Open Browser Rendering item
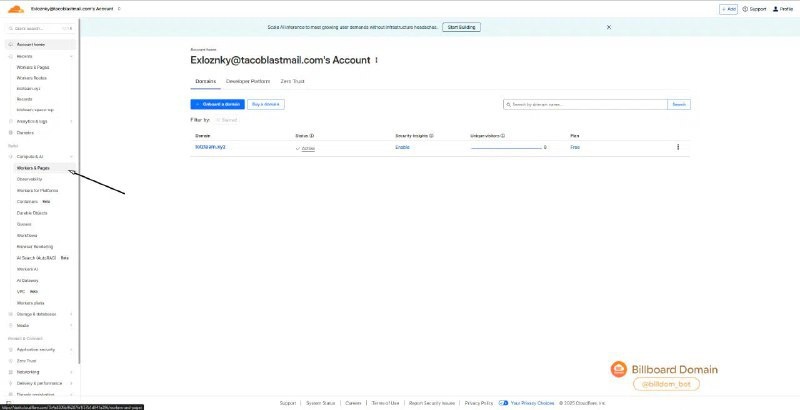Viewport: 800px width, 410px height. point(35,247)
